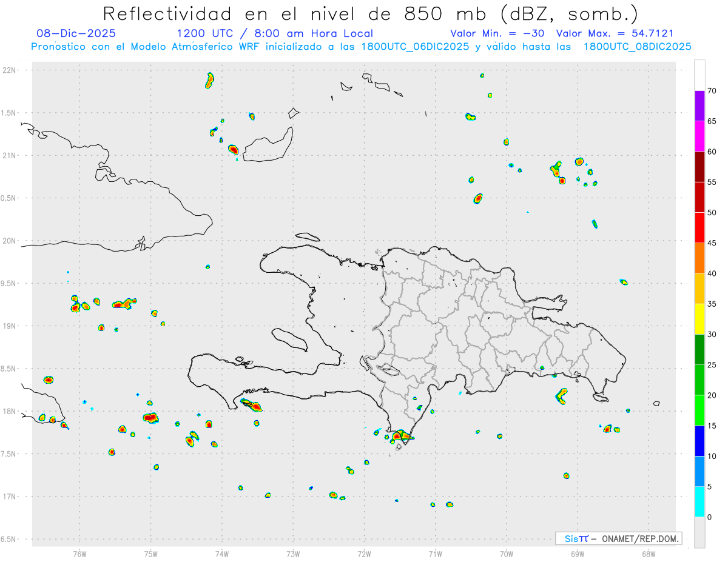Click the 70W longitude axis label

coord(507,554)
